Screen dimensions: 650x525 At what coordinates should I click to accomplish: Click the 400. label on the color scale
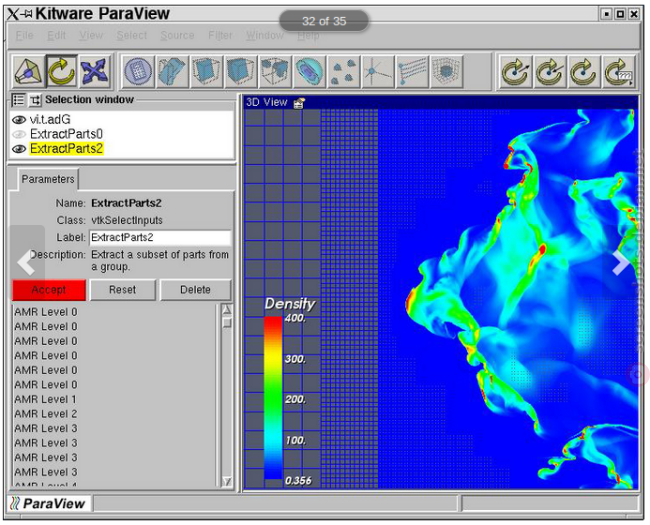295,318
